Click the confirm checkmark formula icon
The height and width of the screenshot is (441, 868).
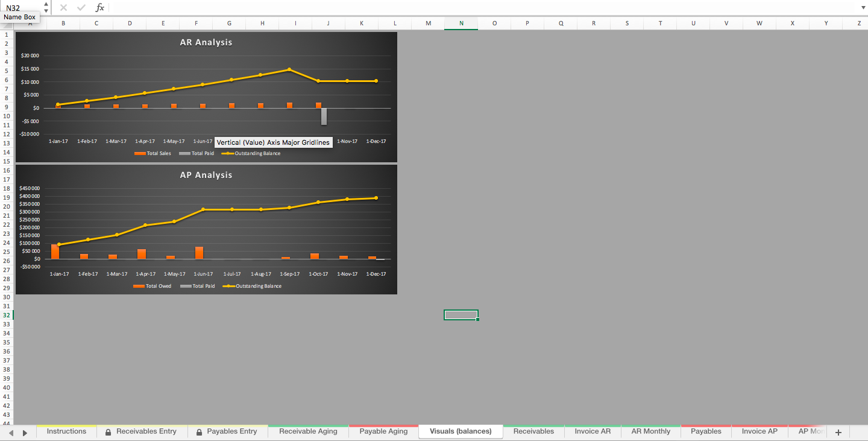[x=81, y=8]
